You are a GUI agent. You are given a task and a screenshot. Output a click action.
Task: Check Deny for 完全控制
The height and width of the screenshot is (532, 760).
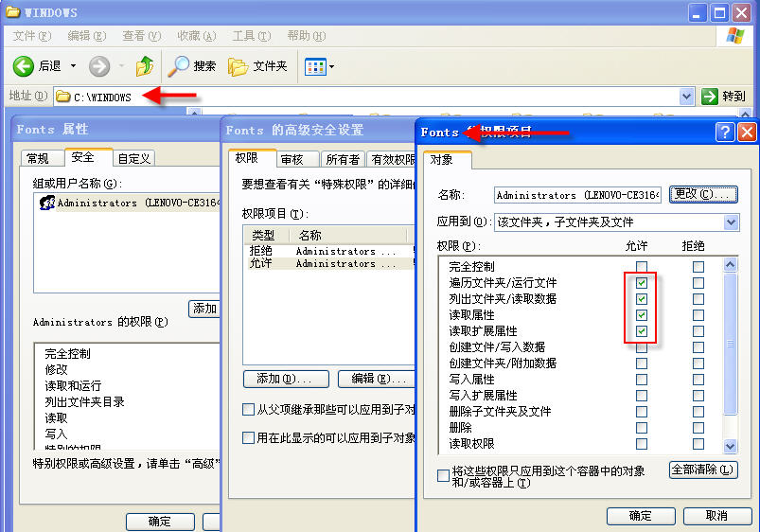(x=698, y=267)
